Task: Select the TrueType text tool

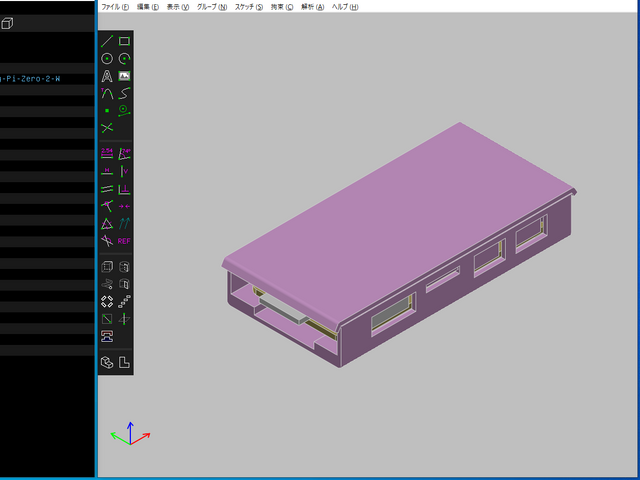Action: point(107,76)
